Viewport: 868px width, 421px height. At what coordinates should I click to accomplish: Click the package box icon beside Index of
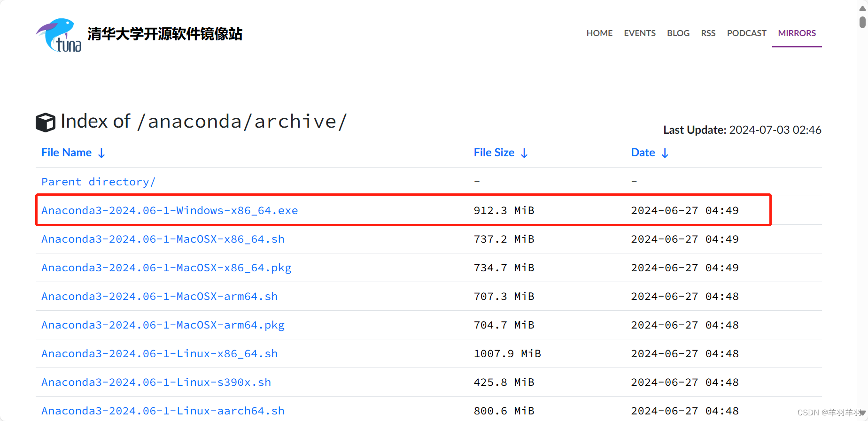(46, 122)
